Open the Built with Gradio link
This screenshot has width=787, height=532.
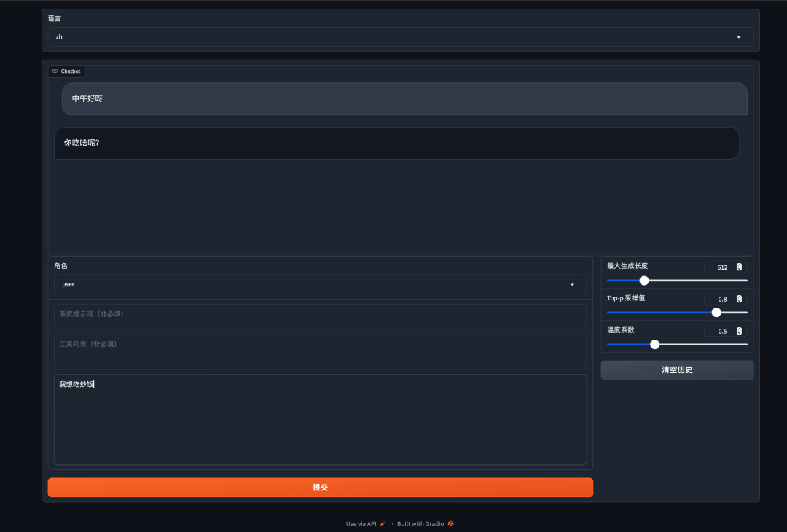pos(420,524)
